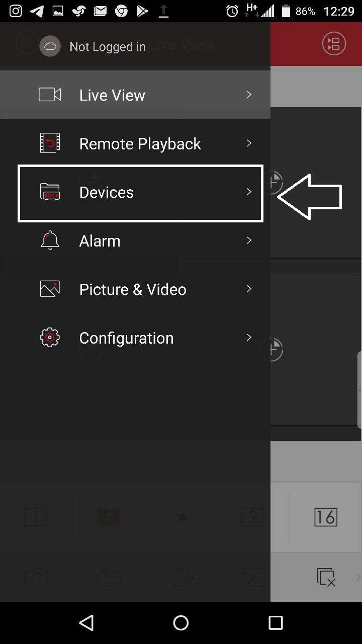Tap the Live View camera icon
Screen dimensions: 362x644
50,95
